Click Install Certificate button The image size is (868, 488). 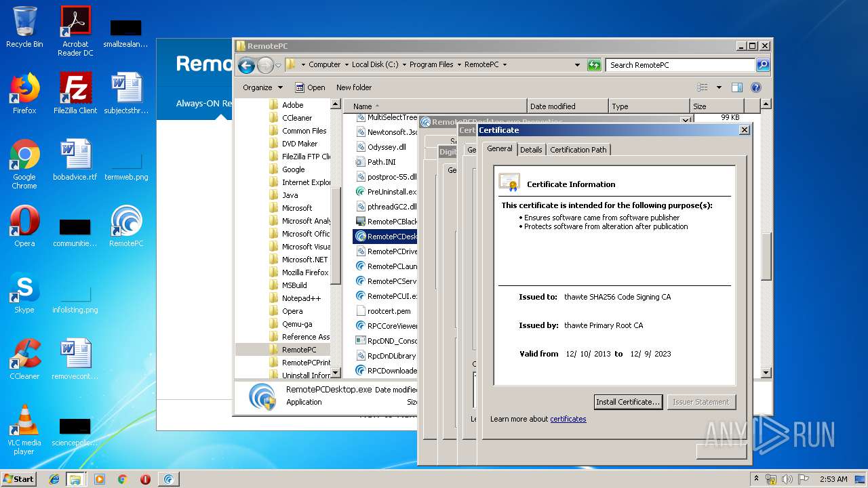(628, 402)
